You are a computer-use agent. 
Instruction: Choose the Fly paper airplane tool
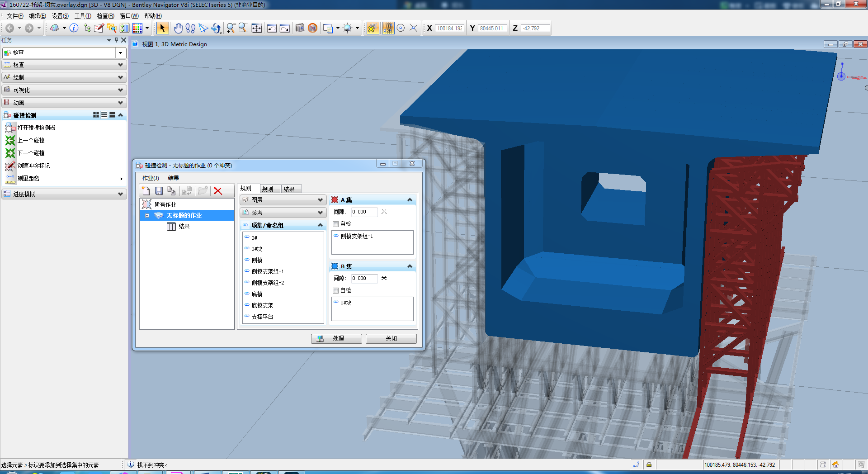pos(203,28)
